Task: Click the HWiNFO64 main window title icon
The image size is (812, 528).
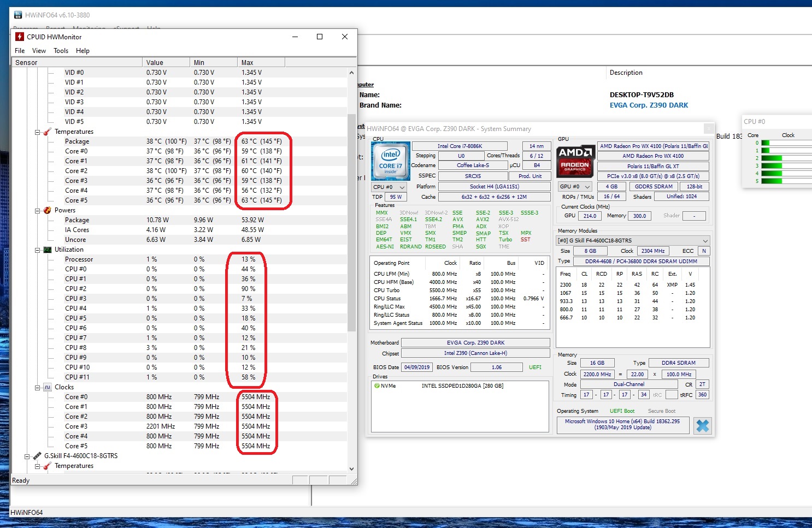Action: click(x=18, y=15)
